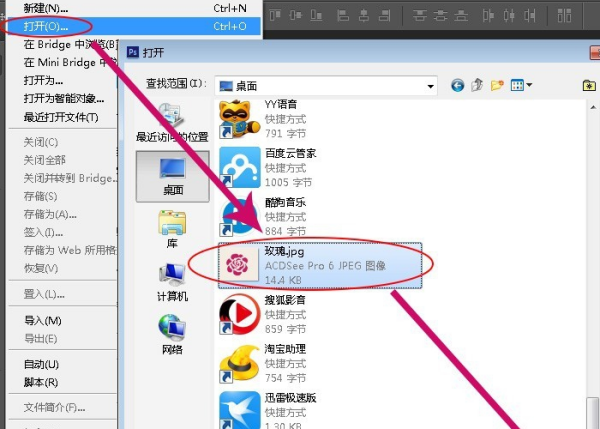Image resolution: width=600 pixels, height=429 pixels.
Task: Open the View menu icon in dialog
Action: click(x=521, y=85)
